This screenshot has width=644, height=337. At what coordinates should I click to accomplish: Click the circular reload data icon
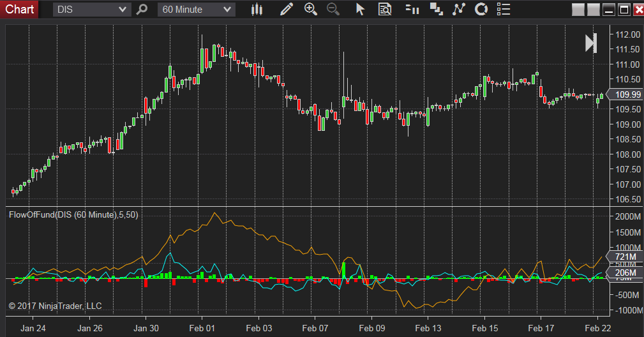click(x=481, y=9)
